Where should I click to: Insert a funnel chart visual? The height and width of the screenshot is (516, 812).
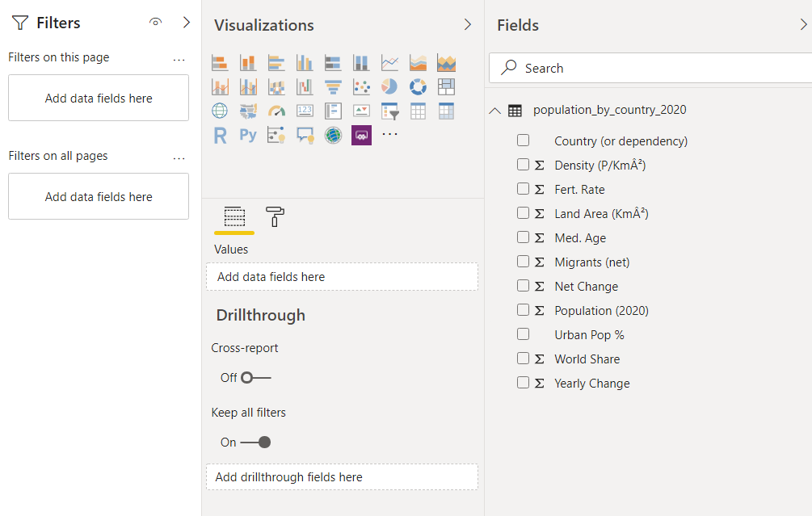tap(333, 86)
